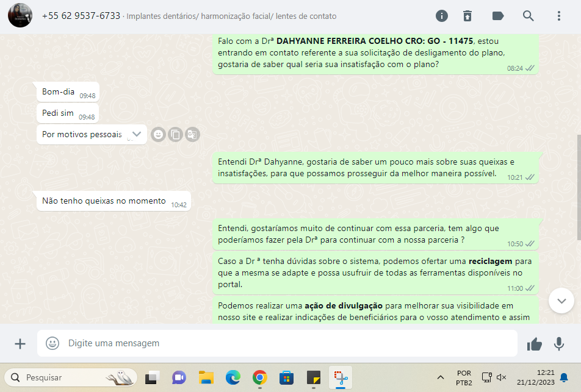Click the POR PTB2 language indicator
This screenshot has height=392, width=581.
click(x=464, y=378)
